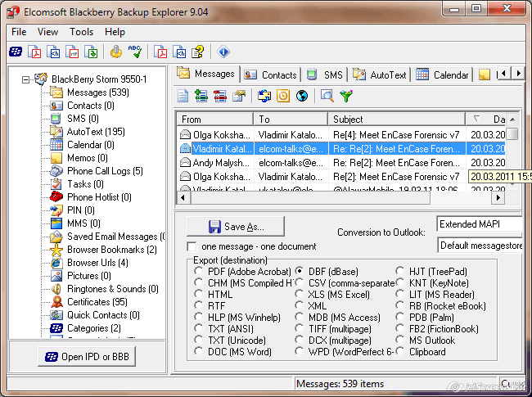532x397 pixels.
Task: Sort messages by From column header
Action: 215,120
